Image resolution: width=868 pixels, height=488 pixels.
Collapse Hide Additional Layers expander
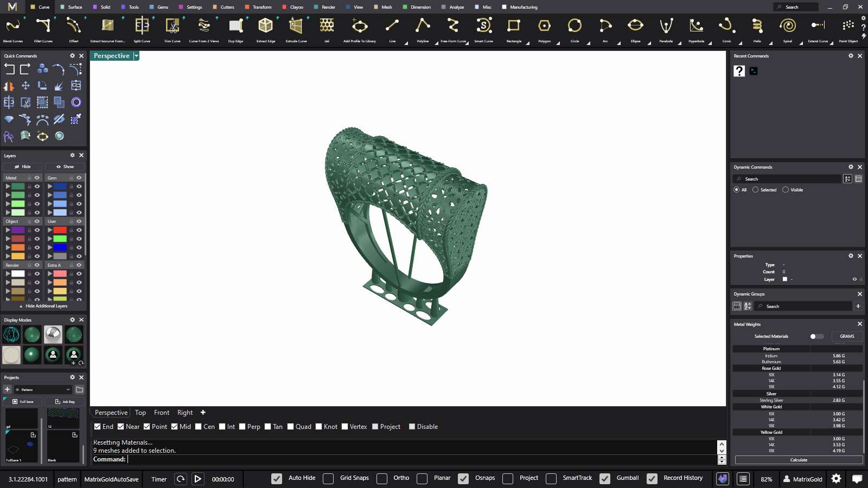pyautogui.click(x=43, y=306)
